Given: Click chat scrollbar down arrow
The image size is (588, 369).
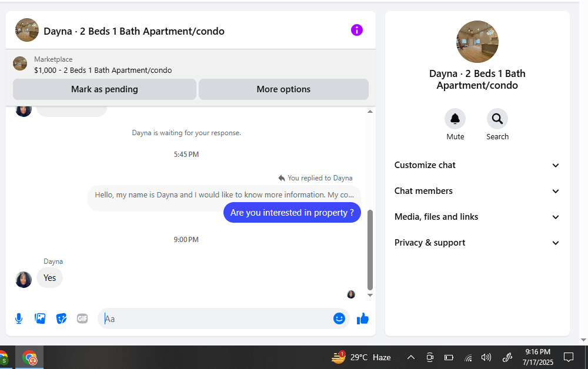Looking at the screenshot, I should pos(370,295).
